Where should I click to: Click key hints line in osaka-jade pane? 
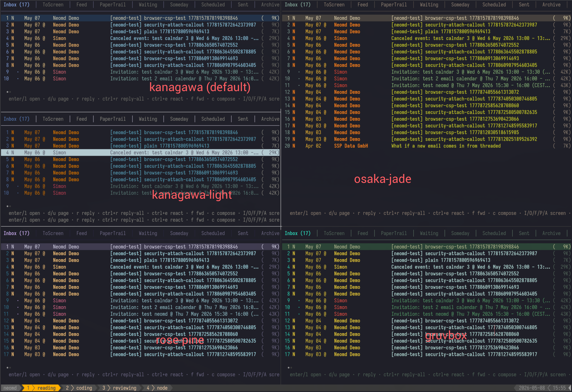(430, 213)
